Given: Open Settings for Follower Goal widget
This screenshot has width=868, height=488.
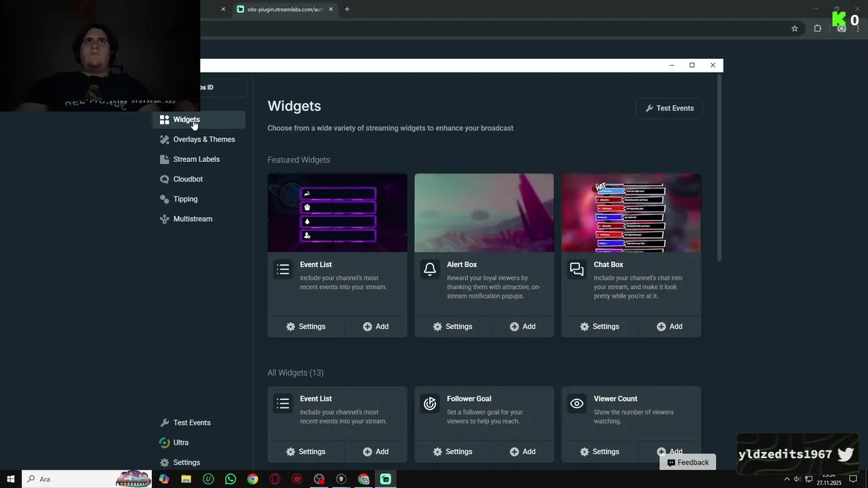Looking at the screenshot, I should click(x=452, y=452).
